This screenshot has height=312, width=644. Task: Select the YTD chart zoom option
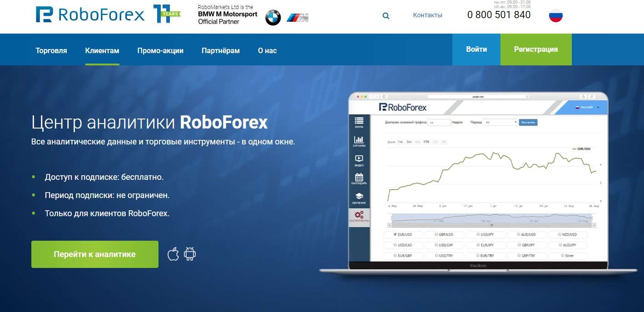point(426,142)
